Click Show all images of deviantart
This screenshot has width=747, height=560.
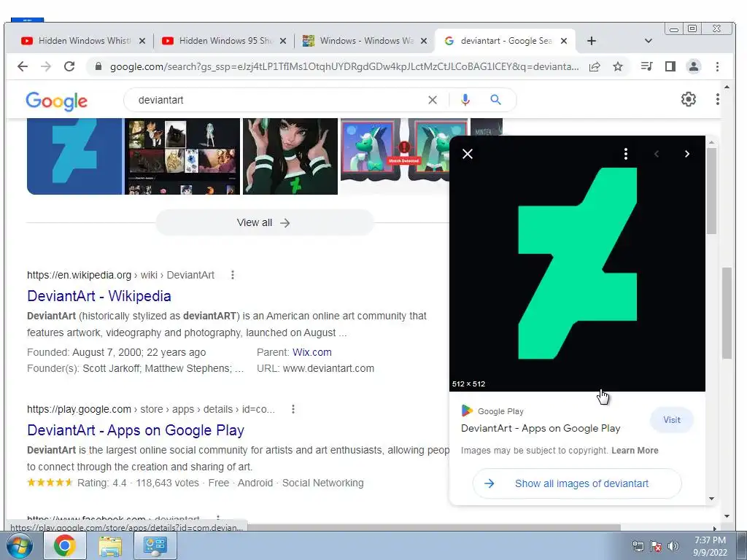coord(577,483)
